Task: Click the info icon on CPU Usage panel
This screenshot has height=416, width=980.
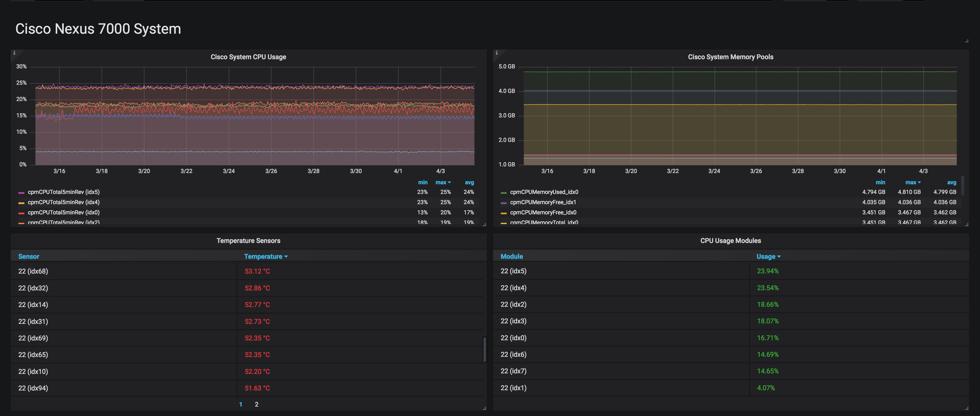Action: [15, 53]
